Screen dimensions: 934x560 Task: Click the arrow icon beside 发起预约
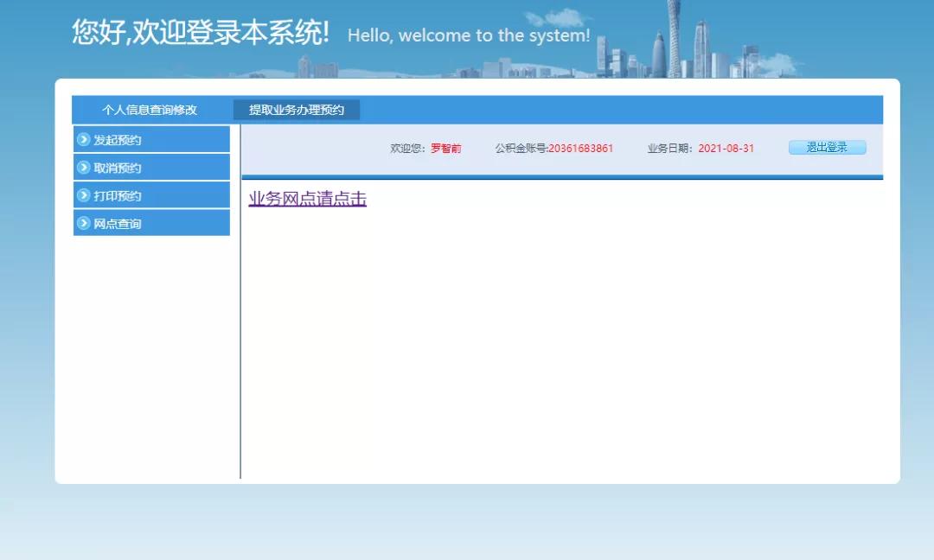pyautogui.click(x=83, y=139)
